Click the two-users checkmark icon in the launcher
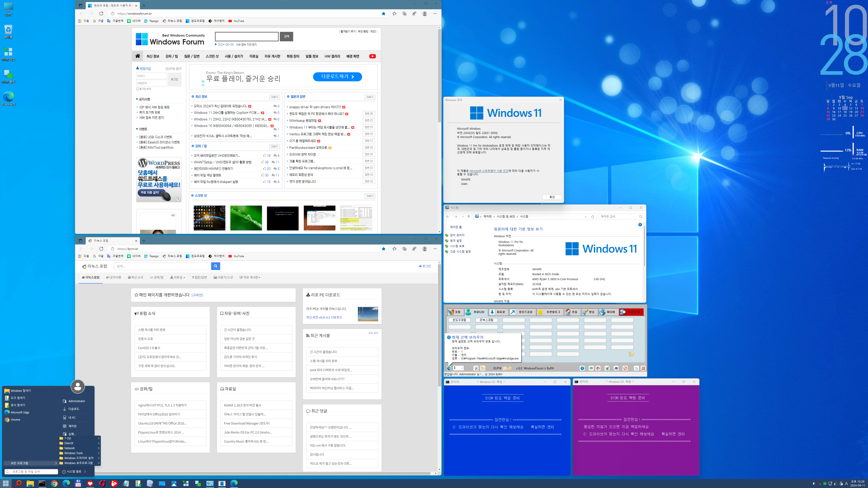This screenshot has width=868, height=488. (607, 368)
